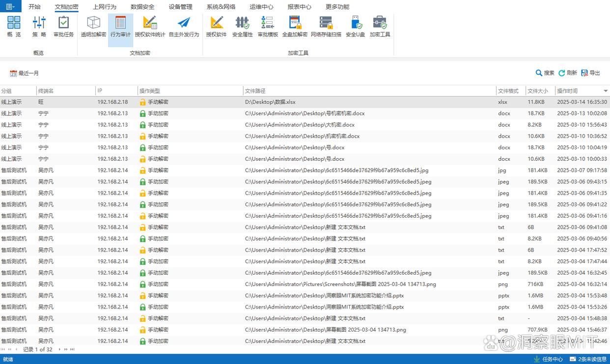The image size is (610, 364).
Task: Open 授权软件统计 statistics icon
Action: 150,27
